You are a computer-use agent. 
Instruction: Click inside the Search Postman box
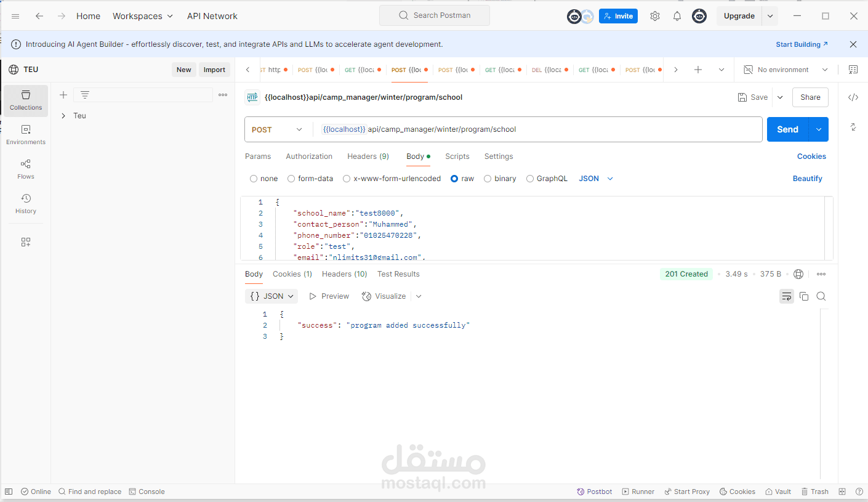pyautogui.click(x=435, y=15)
